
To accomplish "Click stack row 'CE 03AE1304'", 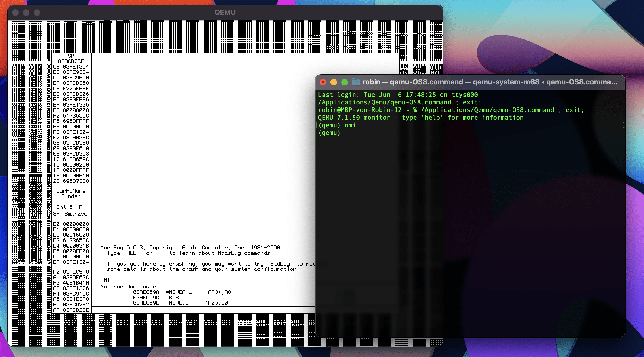I will click(x=71, y=67).
